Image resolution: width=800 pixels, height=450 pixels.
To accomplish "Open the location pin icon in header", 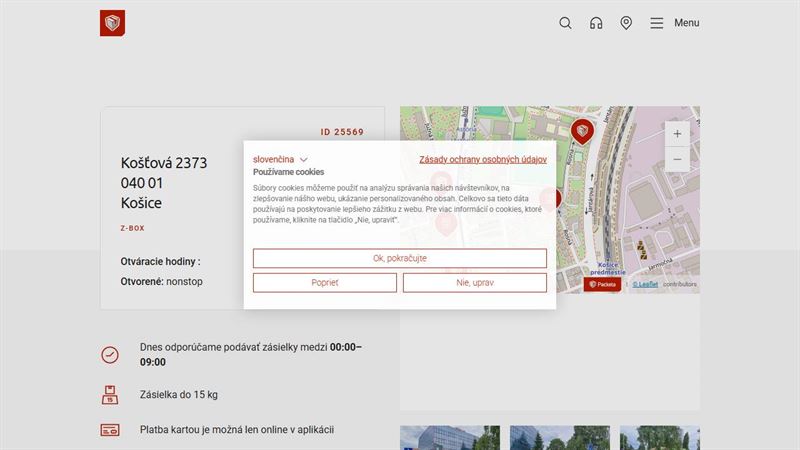I will pyautogui.click(x=626, y=23).
